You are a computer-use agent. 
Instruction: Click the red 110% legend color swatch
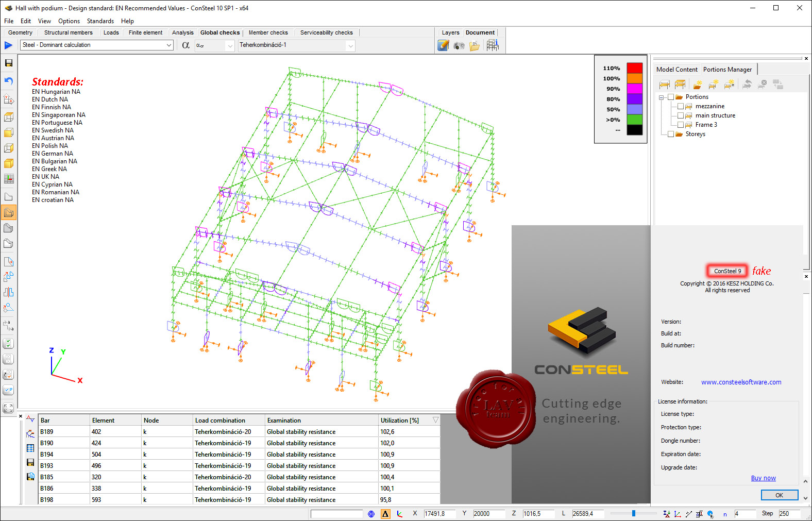(x=634, y=68)
